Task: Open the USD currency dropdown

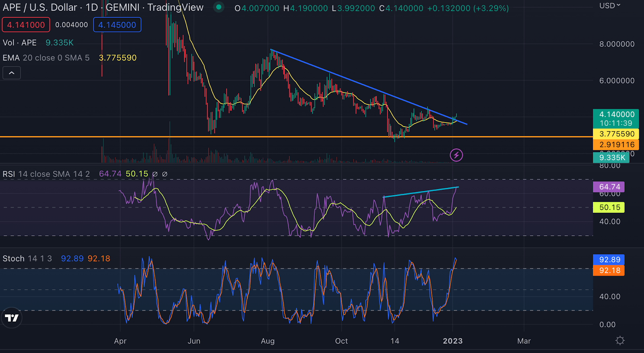Action: (x=610, y=6)
